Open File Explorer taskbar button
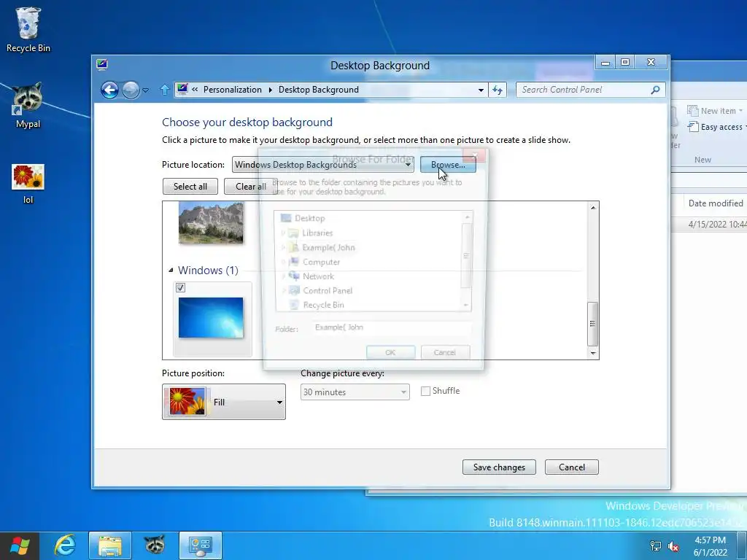The width and height of the screenshot is (747, 560). 110,545
